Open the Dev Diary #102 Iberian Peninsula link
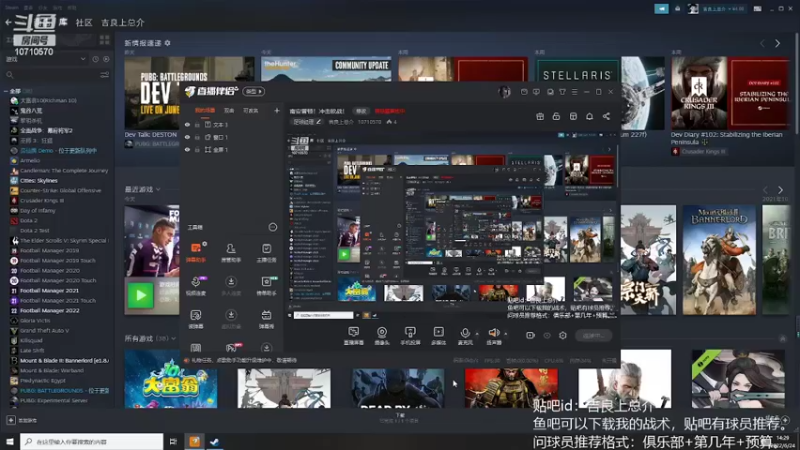 click(727, 138)
